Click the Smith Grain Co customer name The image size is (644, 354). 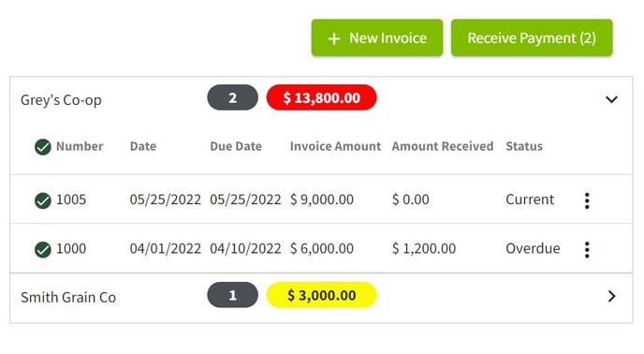(68, 297)
